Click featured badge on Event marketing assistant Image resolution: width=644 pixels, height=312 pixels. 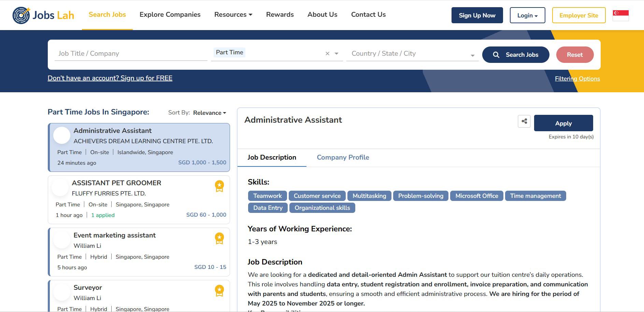tap(219, 239)
